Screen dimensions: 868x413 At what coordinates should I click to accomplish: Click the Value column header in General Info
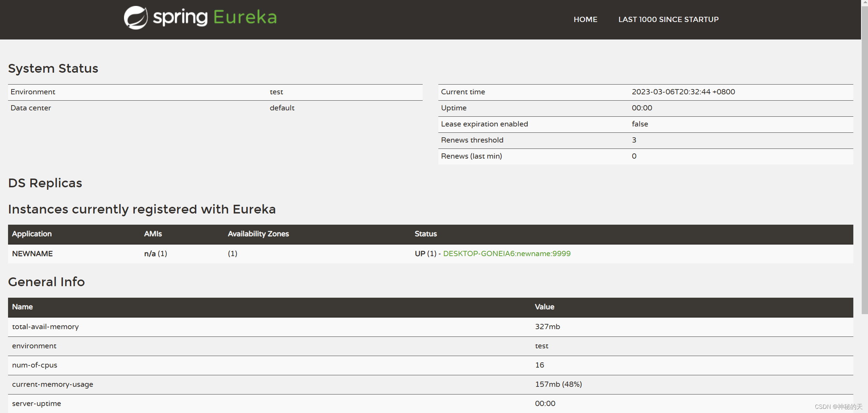point(545,307)
